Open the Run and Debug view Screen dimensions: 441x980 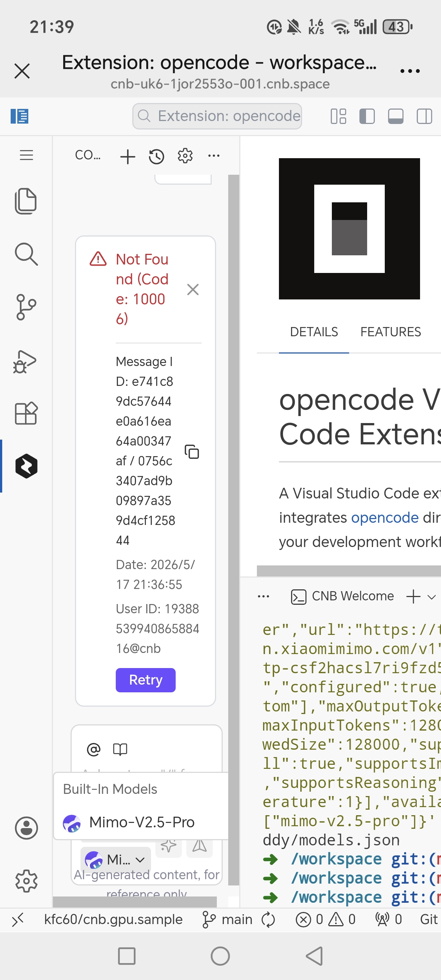pyautogui.click(x=25, y=361)
